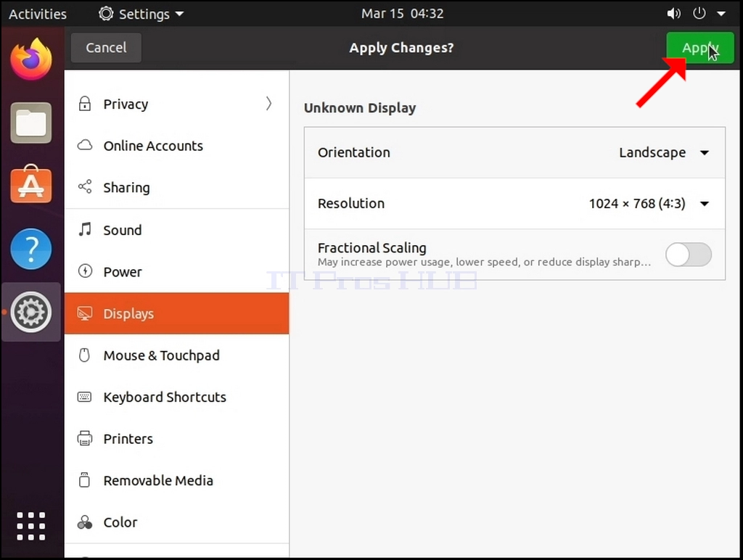Expand the Privacy submenu chevron
The image size is (743, 560).
(268, 103)
